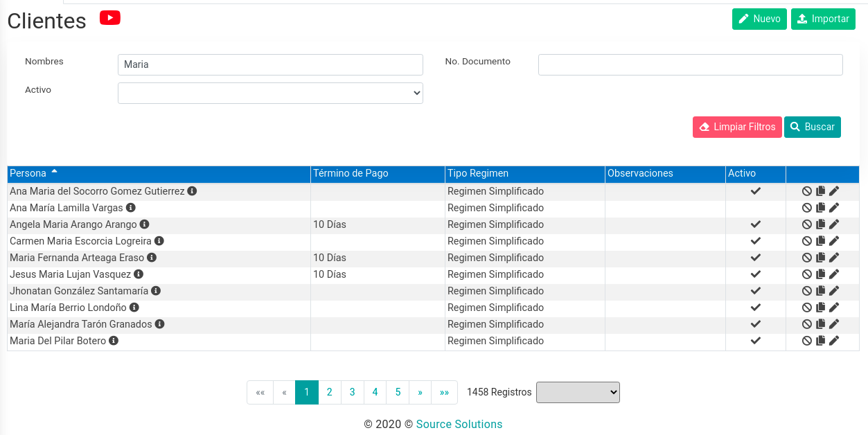Click '10 Días' in Angela Maria Arango row
This screenshot has height=435, width=868.
330,224
